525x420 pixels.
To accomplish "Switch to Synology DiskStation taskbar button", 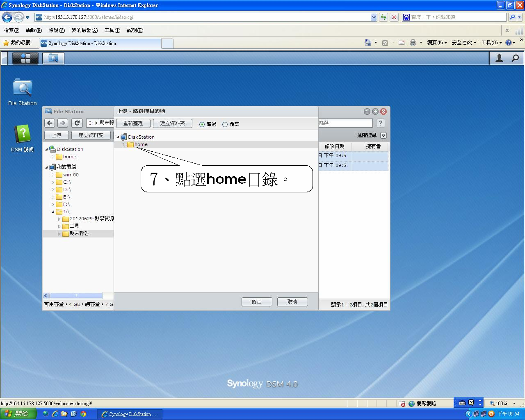I will tap(130, 414).
